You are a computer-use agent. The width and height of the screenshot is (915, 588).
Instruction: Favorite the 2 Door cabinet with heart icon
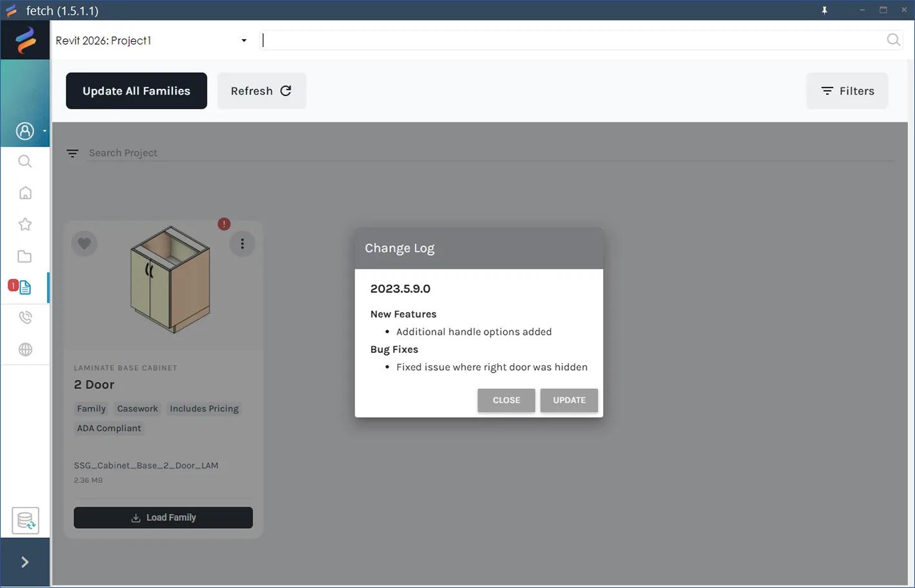pos(84,243)
